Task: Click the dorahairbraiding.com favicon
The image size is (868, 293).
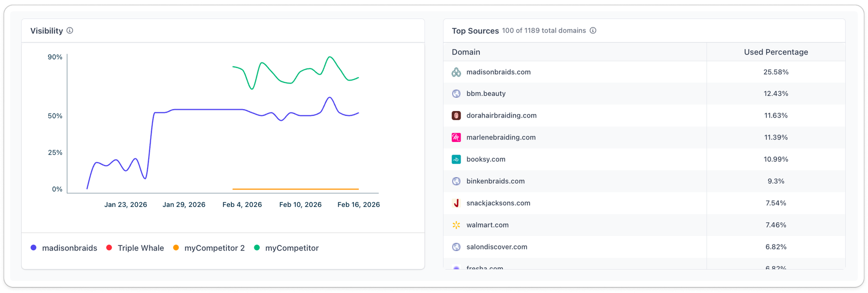Action: pyautogui.click(x=456, y=115)
